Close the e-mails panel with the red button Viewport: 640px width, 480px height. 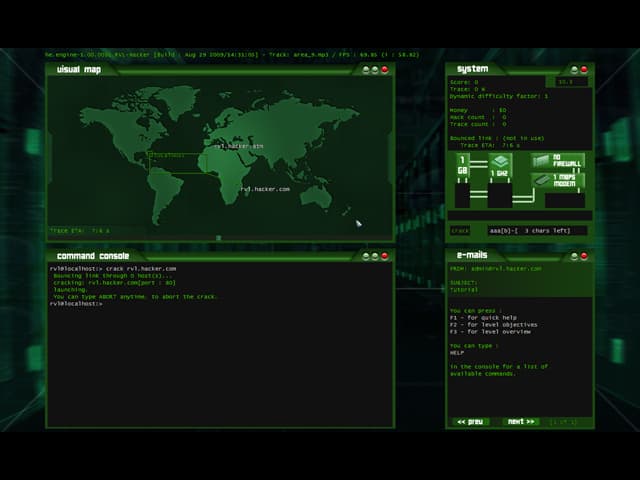pyautogui.click(x=584, y=256)
